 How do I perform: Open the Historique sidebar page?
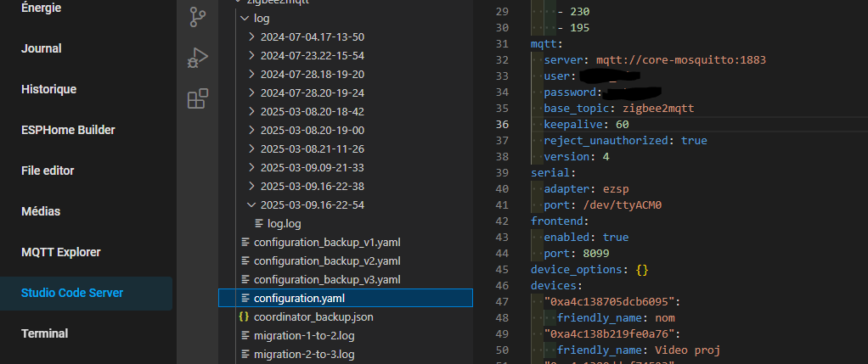48,89
